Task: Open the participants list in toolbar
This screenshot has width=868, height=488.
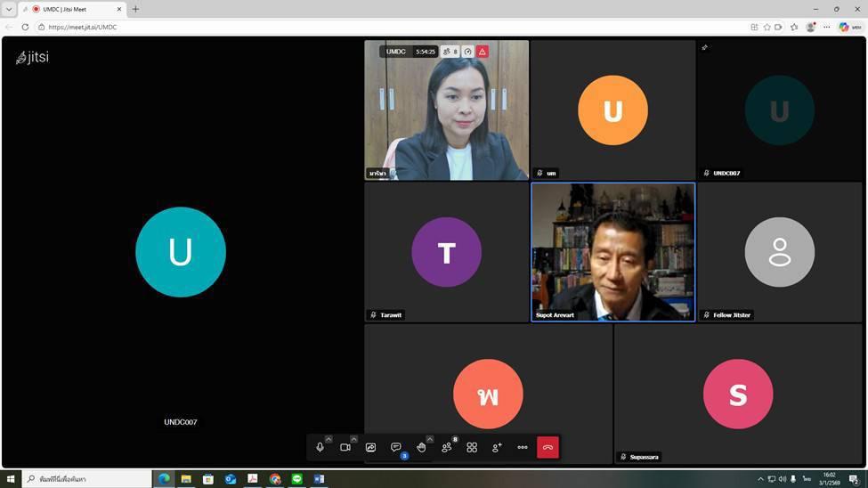Action: [x=447, y=447]
